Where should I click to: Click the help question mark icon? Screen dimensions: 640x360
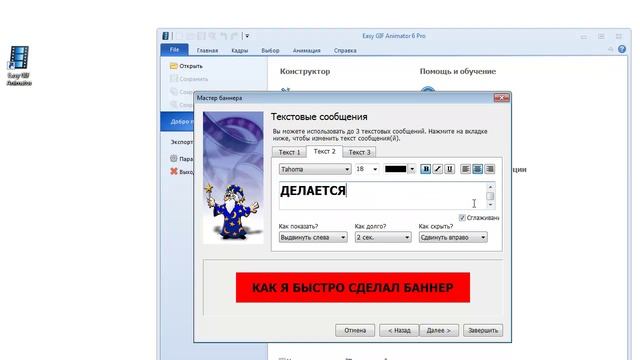point(622,49)
